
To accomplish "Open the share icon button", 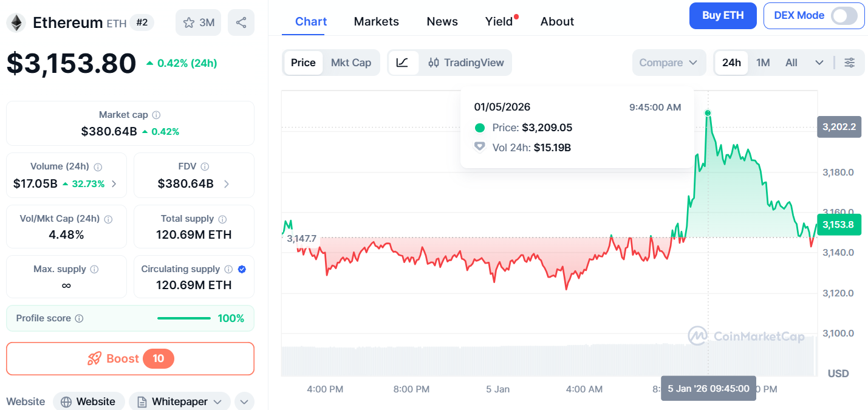I will coord(241,22).
